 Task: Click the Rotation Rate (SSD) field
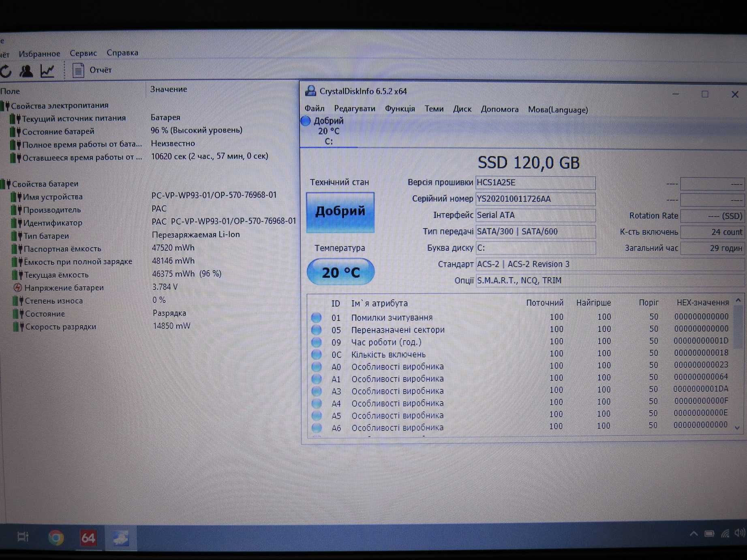pos(712,216)
